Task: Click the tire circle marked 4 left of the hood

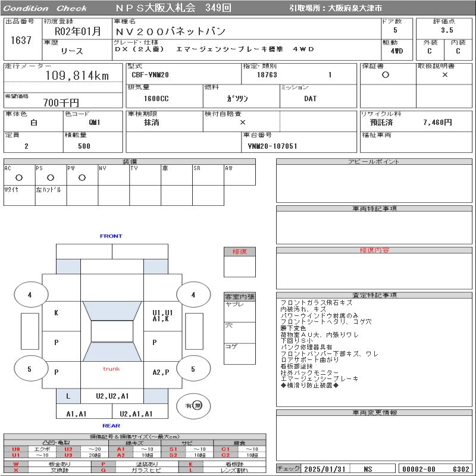Action: [x=30, y=295]
